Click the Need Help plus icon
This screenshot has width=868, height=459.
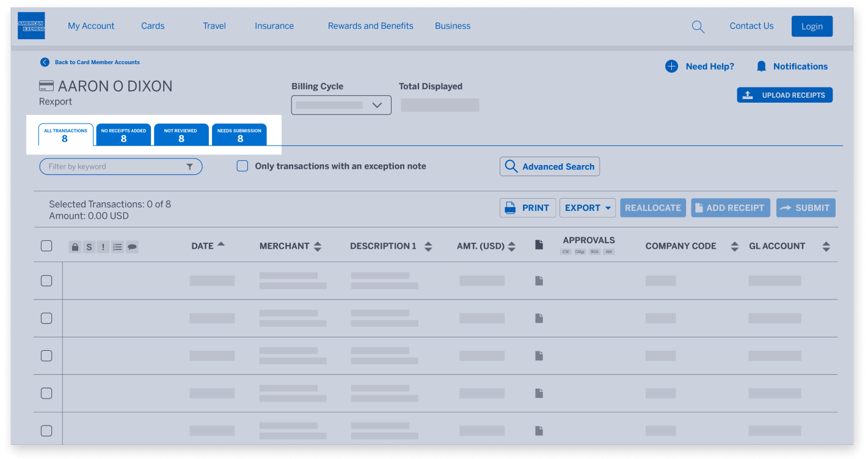pos(671,67)
